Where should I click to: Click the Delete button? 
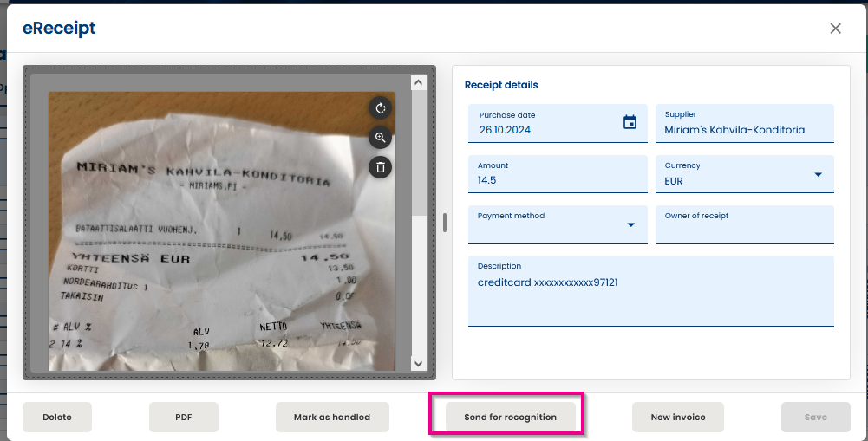57,418
